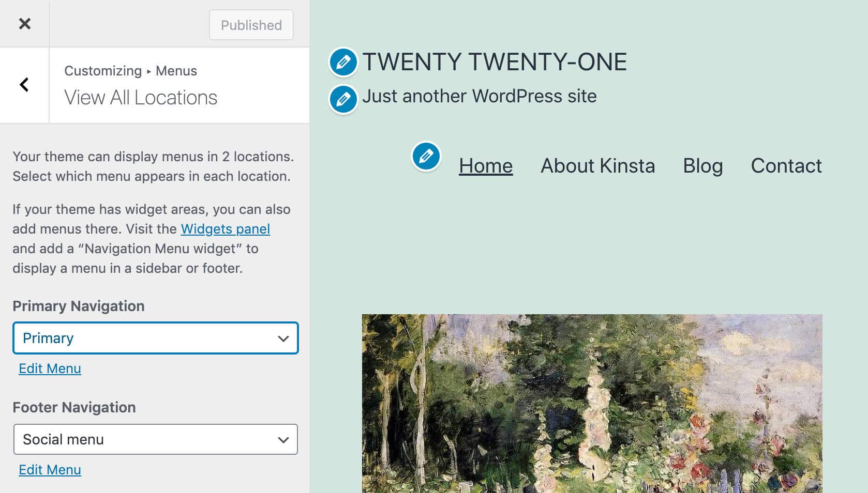Click the Published button
Screen dimensions: 868x493
click(251, 25)
